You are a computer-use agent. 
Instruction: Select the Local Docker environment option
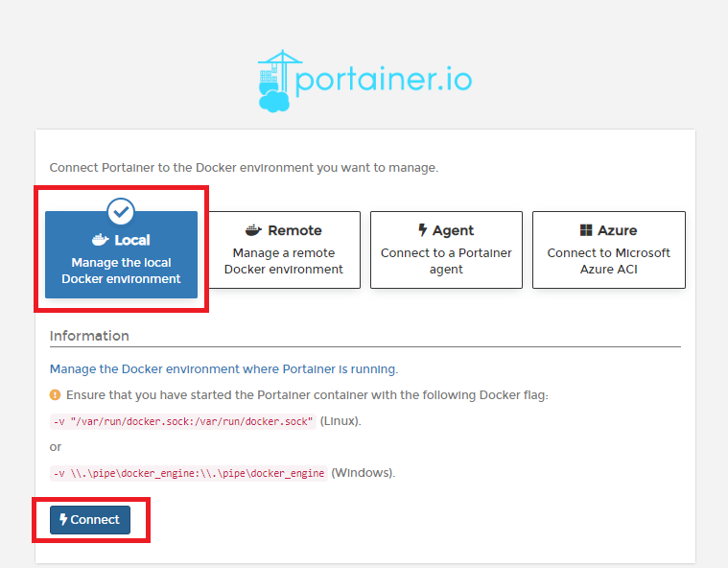[x=121, y=254]
